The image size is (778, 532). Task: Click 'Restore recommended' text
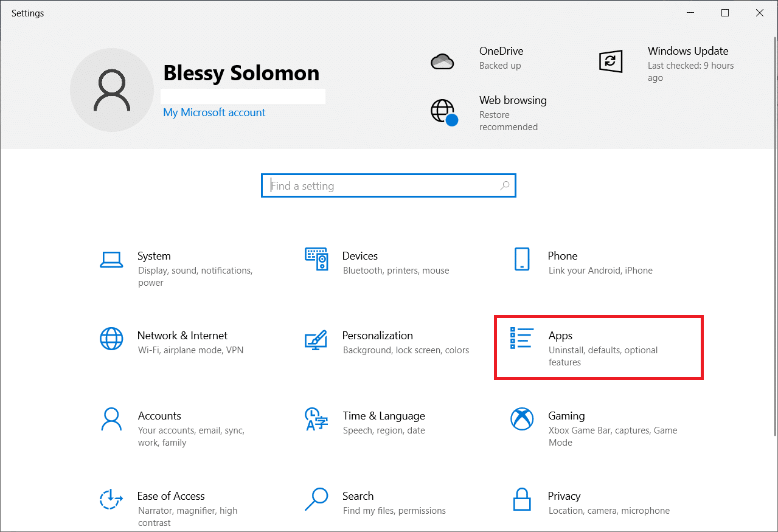coord(509,121)
